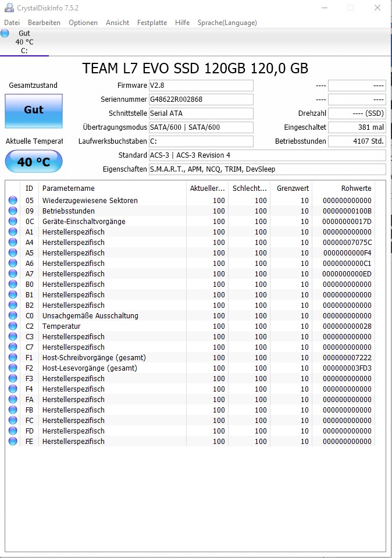The height and width of the screenshot is (558, 392).
Task: Click the status orb for ID B0
Action: (x=13, y=285)
